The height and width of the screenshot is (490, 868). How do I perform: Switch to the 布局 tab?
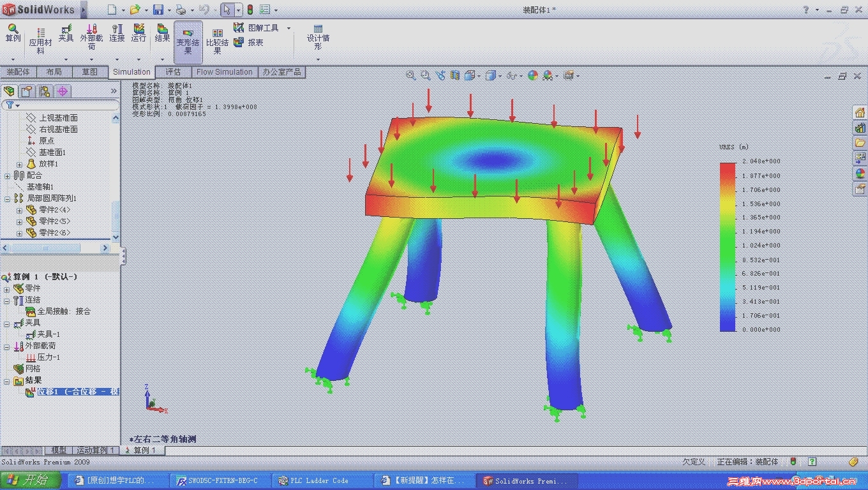point(54,72)
